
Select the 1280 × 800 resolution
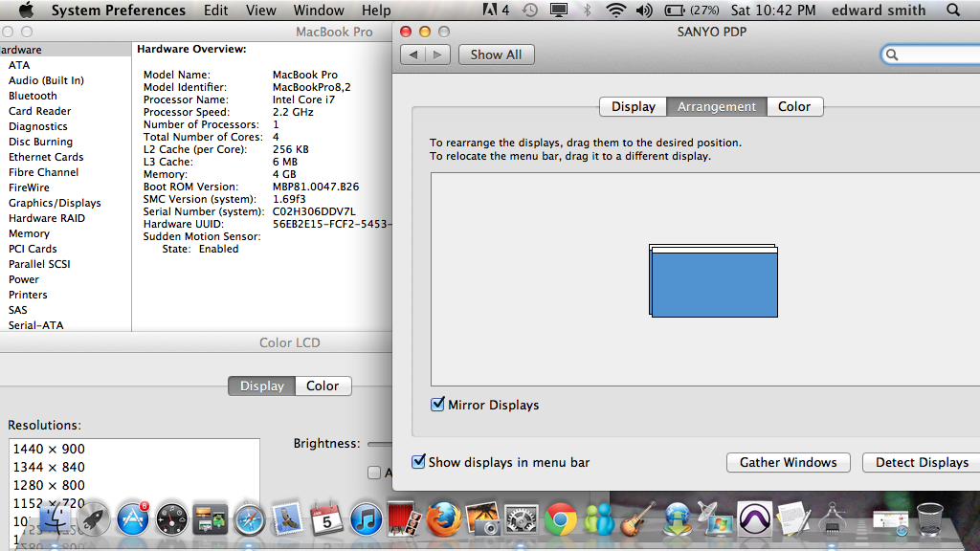[134, 485]
